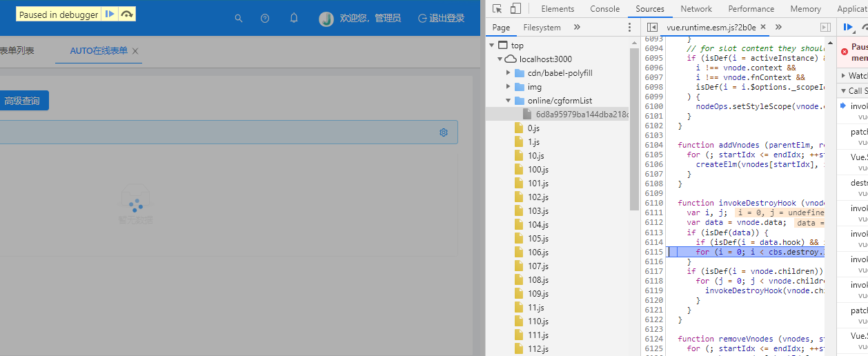Open the Performance panel

click(x=751, y=9)
